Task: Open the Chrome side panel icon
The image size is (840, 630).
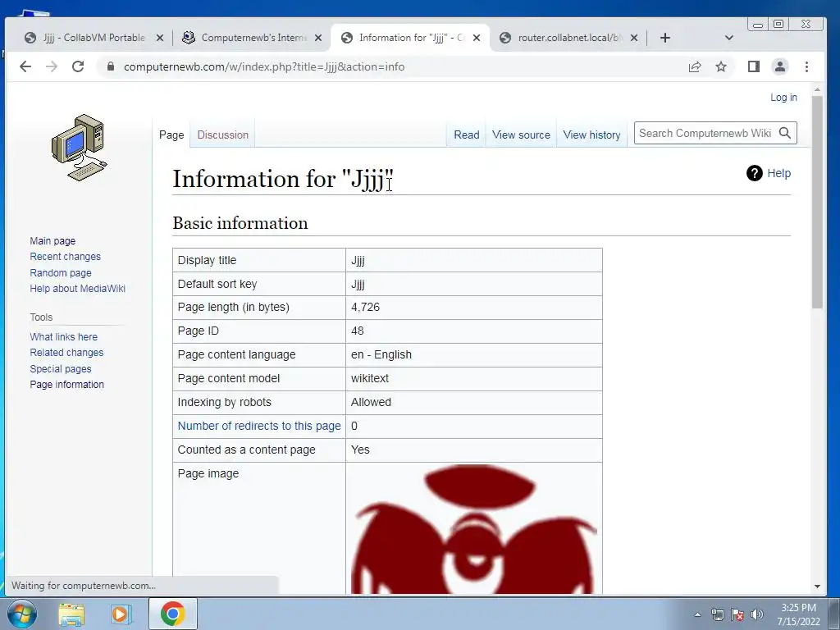Action: point(754,66)
